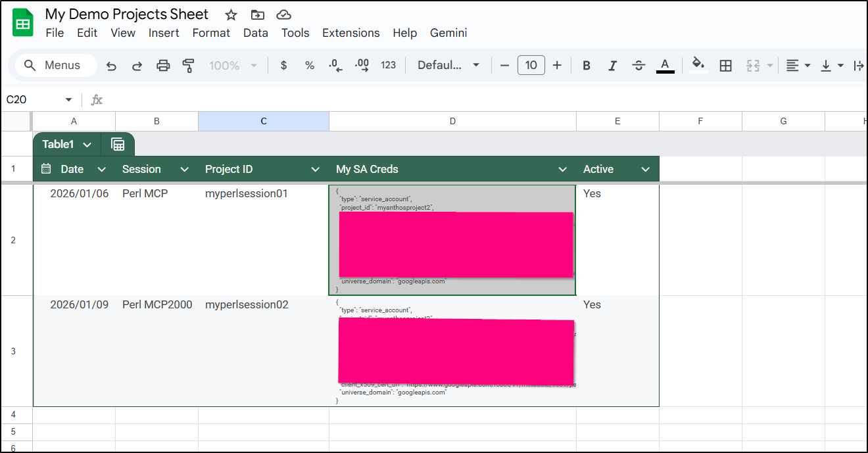Viewport: 868px width, 453px height.
Task: Star this spreadsheet document
Action: point(231,15)
